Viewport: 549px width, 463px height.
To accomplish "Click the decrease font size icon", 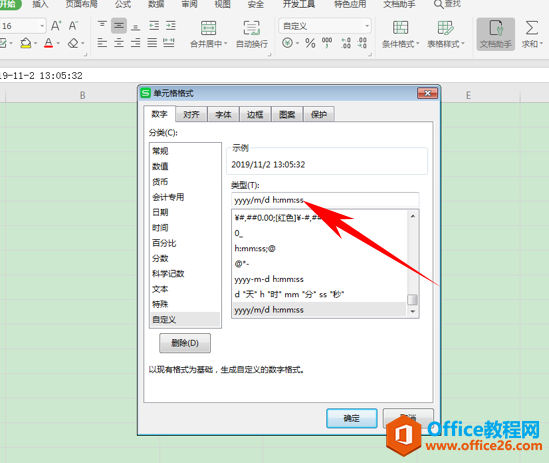I will point(73,26).
